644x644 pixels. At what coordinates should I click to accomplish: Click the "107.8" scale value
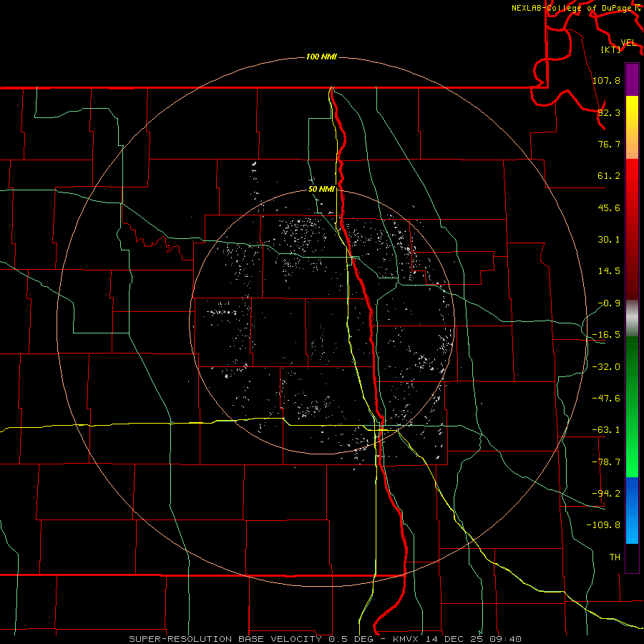pos(606,80)
